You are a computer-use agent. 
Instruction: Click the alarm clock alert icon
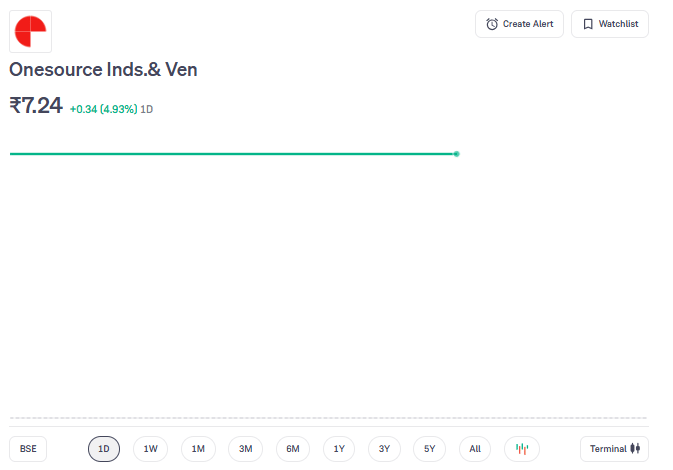click(x=492, y=24)
